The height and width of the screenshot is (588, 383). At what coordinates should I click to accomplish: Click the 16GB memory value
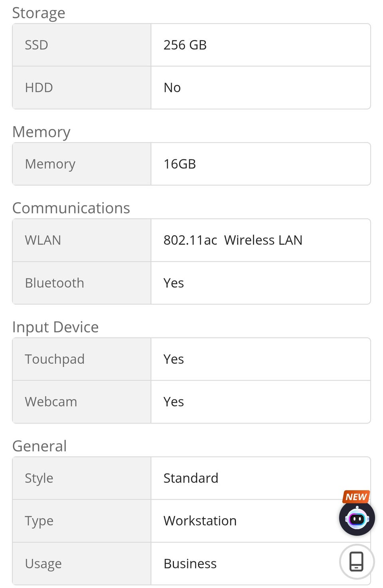tap(180, 164)
